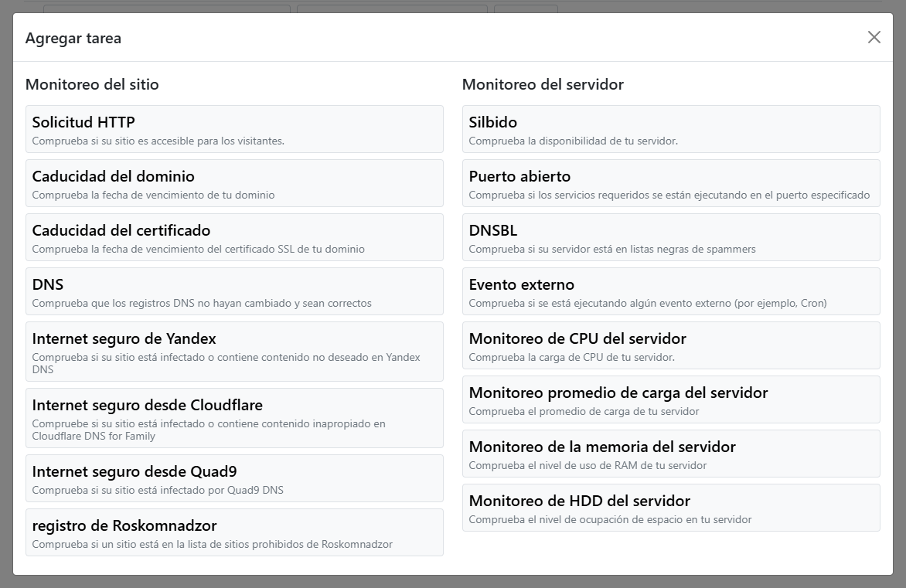Select the Evento externo cron check
The width and height of the screenshot is (906, 588).
coord(670,291)
